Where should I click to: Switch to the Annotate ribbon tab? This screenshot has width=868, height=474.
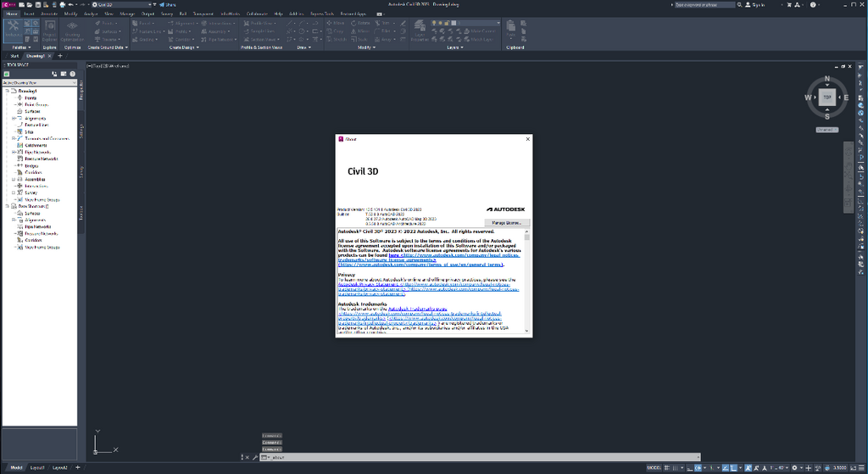[x=49, y=14]
